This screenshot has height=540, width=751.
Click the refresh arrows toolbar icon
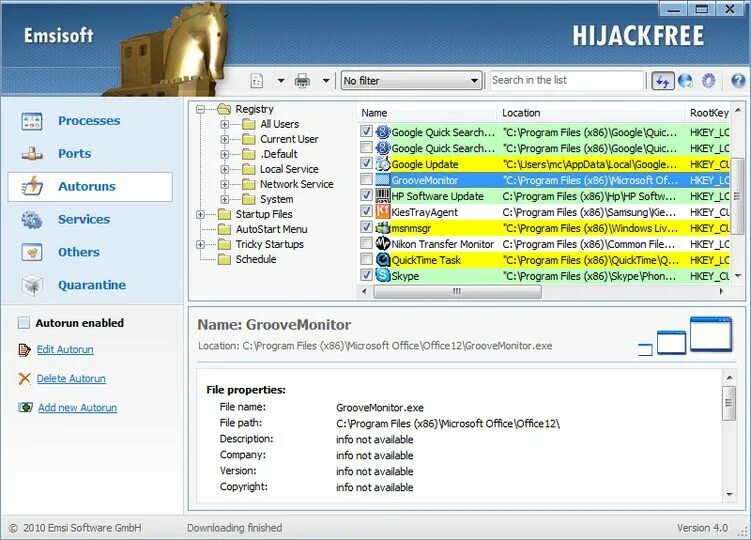tap(663, 80)
